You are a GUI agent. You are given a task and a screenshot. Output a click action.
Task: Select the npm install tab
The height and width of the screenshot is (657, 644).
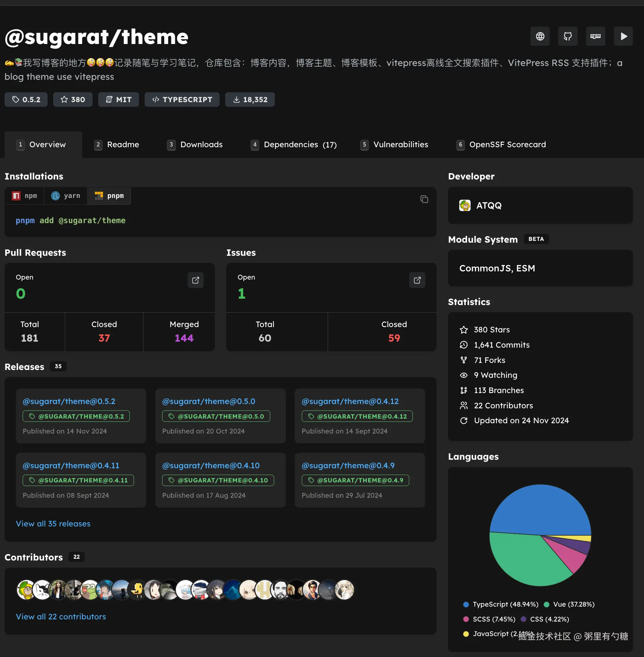24,196
